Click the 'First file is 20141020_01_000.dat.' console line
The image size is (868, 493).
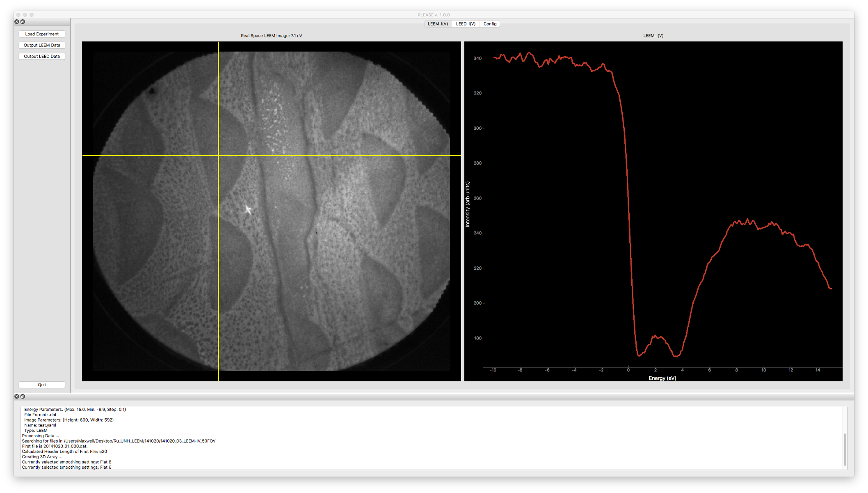coord(55,446)
